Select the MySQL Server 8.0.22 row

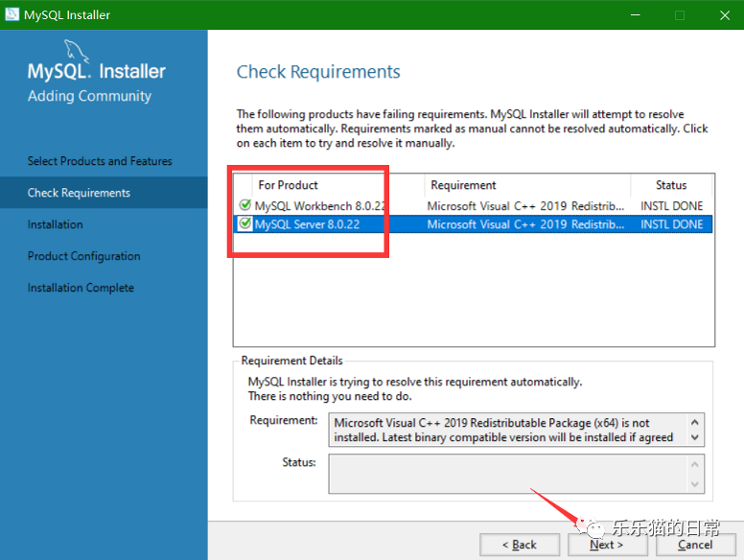(x=473, y=224)
